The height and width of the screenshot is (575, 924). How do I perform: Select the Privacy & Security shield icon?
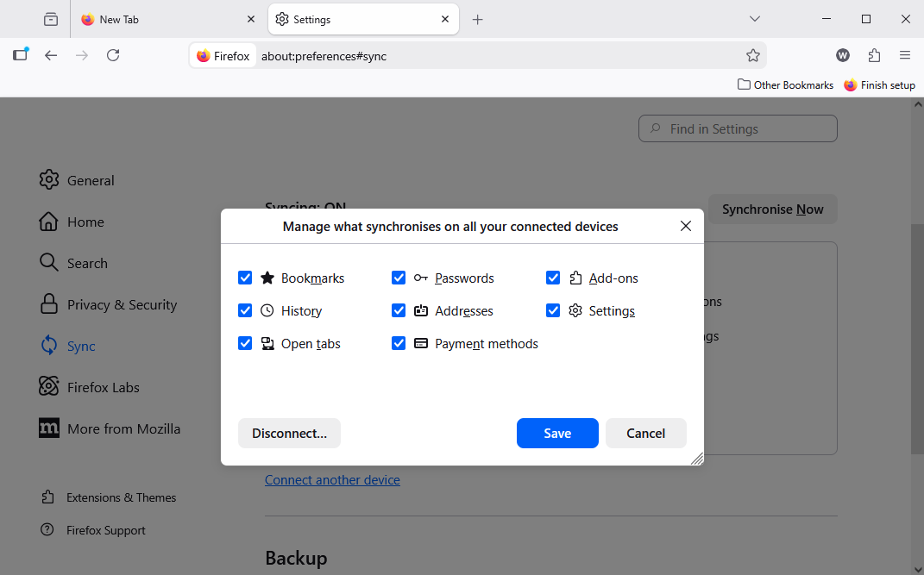tap(49, 304)
